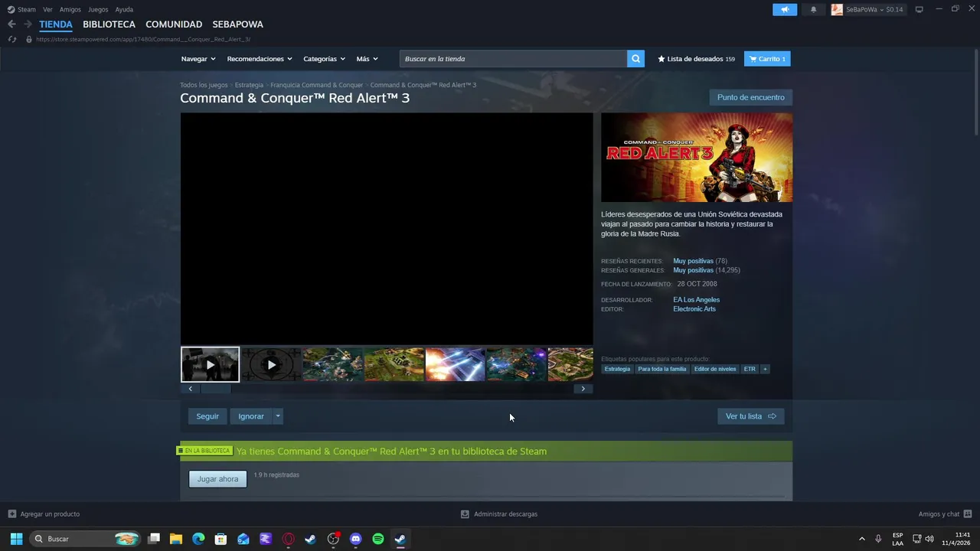Image resolution: width=980 pixels, height=551 pixels.
Task: Open Electronic Arts publisher link
Action: pyautogui.click(x=694, y=309)
